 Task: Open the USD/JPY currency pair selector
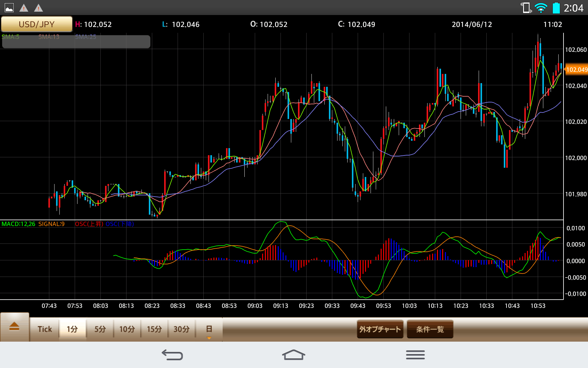point(37,24)
